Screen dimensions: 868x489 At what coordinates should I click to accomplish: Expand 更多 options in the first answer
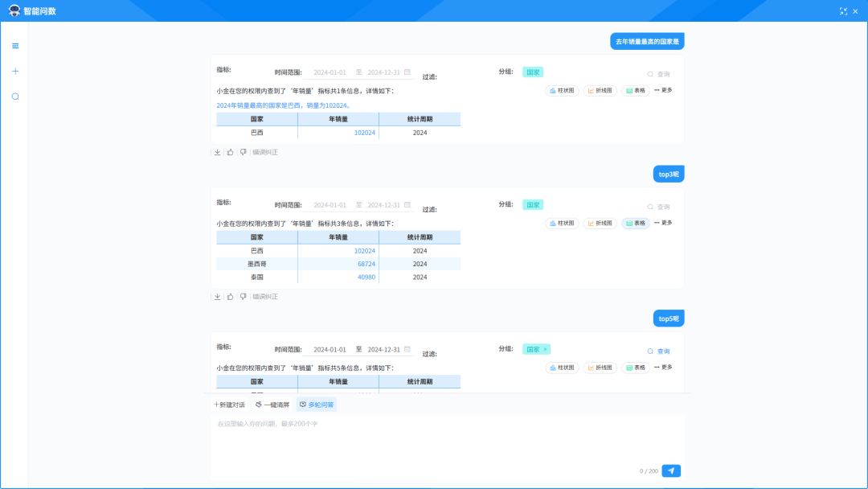663,90
